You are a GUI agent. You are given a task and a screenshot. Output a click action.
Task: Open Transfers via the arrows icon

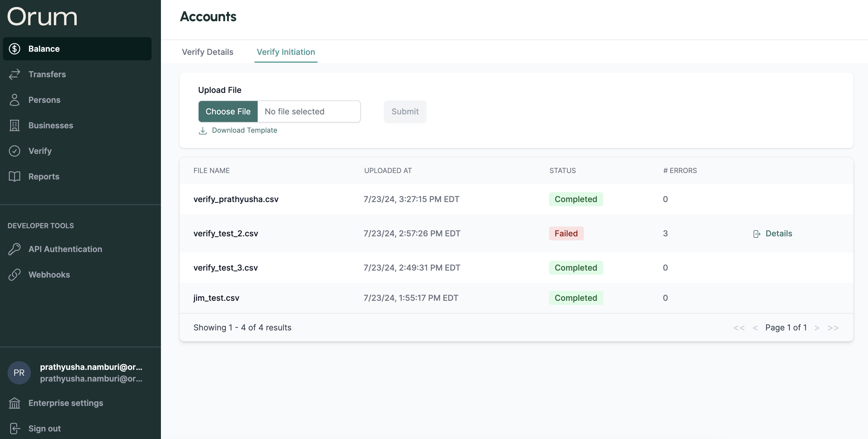[x=15, y=74]
